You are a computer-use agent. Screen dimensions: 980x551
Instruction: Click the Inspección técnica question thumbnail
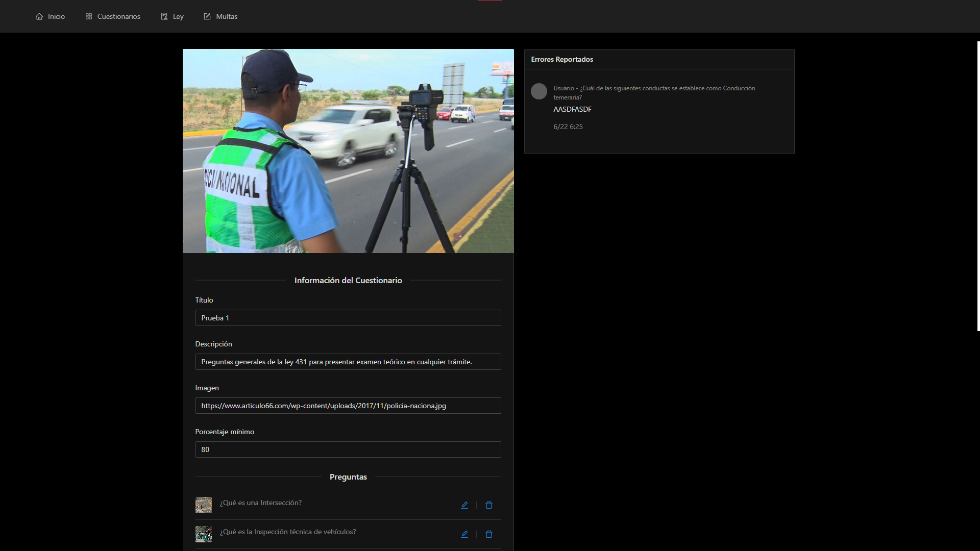204,534
